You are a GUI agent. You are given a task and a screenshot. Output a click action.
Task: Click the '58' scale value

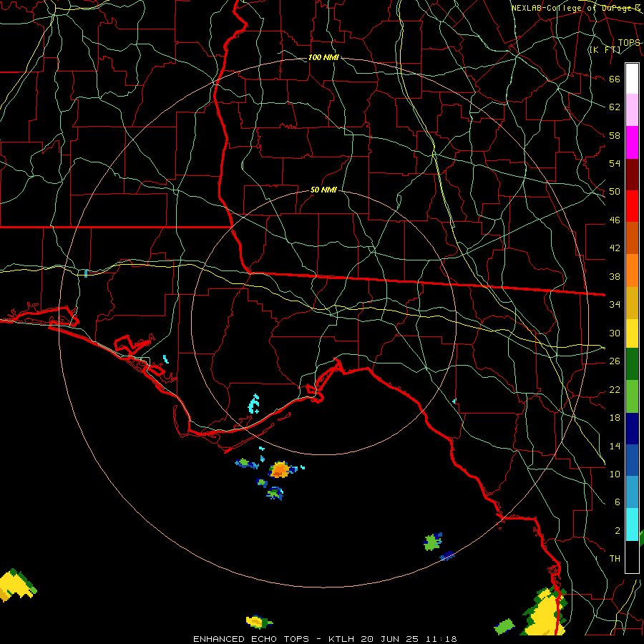tap(615, 135)
